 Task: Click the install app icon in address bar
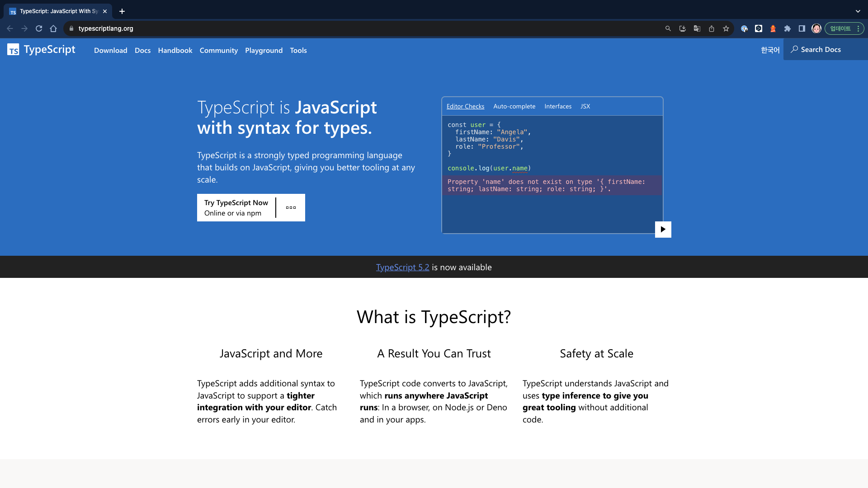[x=683, y=28]
